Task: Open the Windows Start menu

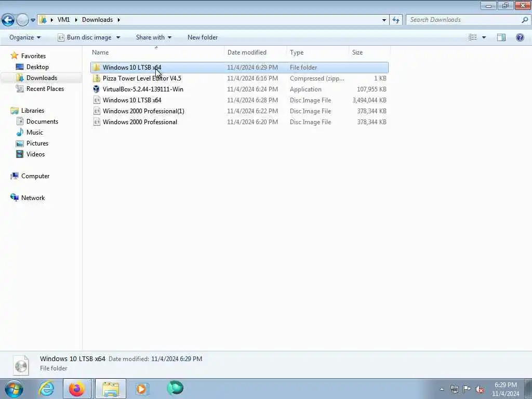Action: [x=14, y=389]
